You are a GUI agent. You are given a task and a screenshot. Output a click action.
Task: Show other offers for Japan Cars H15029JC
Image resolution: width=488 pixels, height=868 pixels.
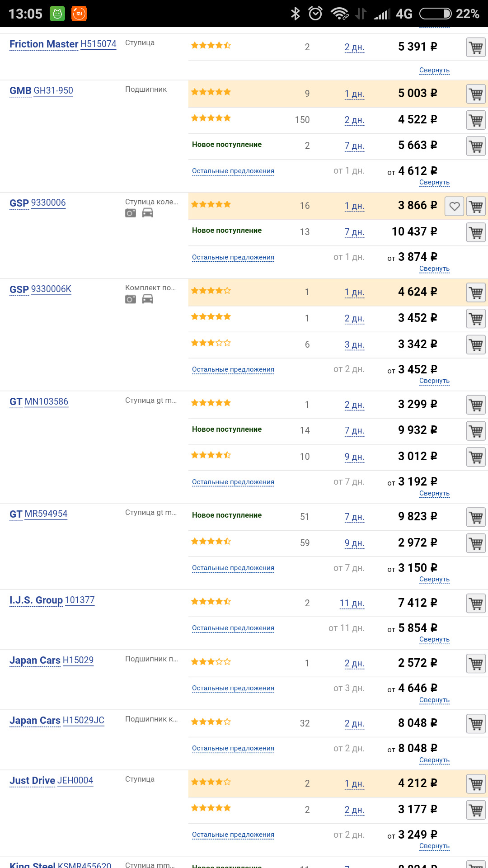233,748
